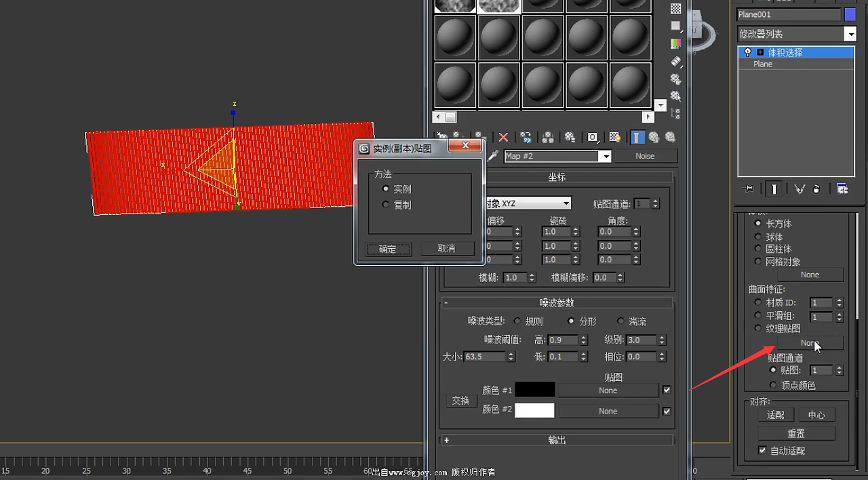Open the 对象XYZ coordinates dropdown
868x480 pixels.
566,203
